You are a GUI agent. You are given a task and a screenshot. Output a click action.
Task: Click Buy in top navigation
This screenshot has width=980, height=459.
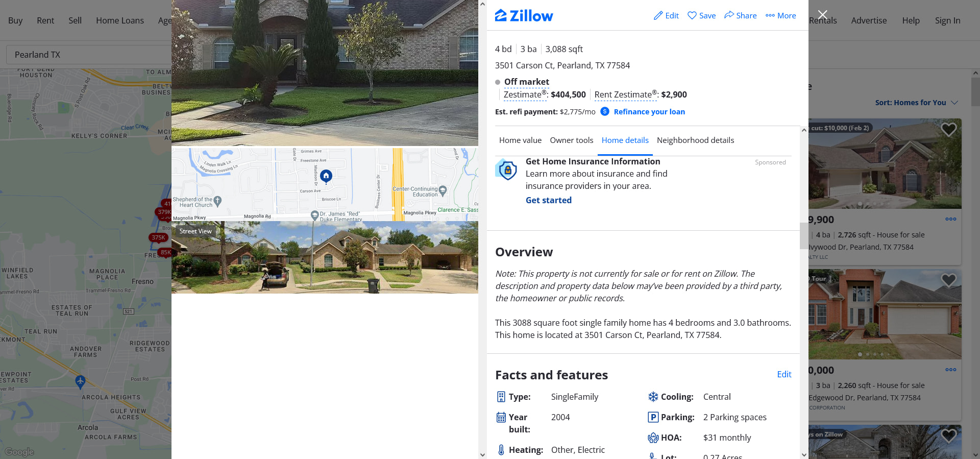click(x=15, y=20)
